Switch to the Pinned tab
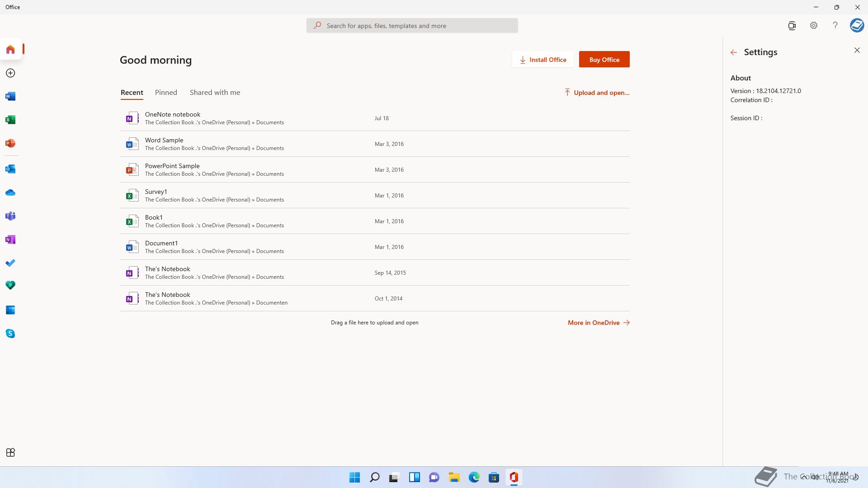Image resolution: width=868 pixels, height=488 pixels. coord(166,93)
